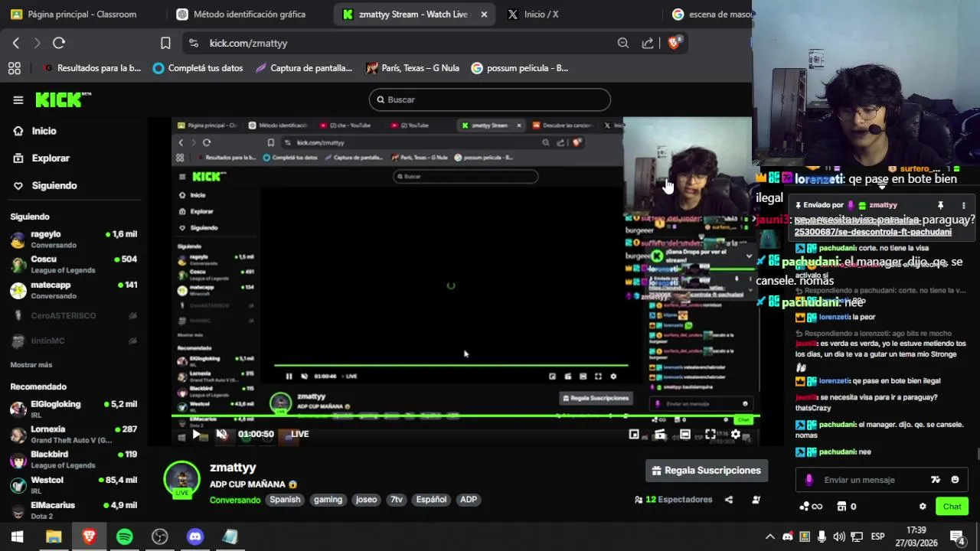
Task: Open pinned message more options menu
Action: point(963,205)
